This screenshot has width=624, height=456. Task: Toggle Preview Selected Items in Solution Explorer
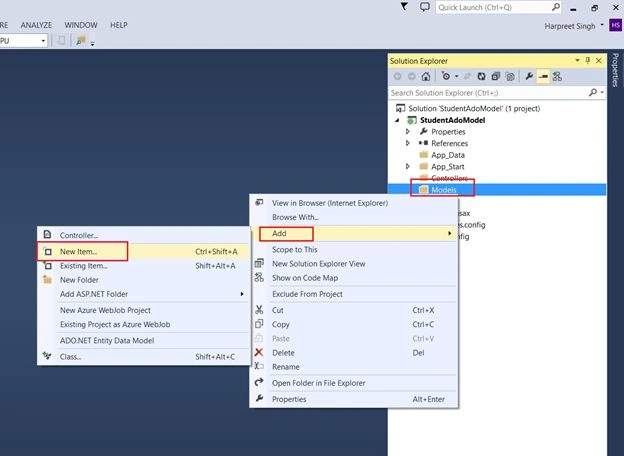tap(543, 76)
